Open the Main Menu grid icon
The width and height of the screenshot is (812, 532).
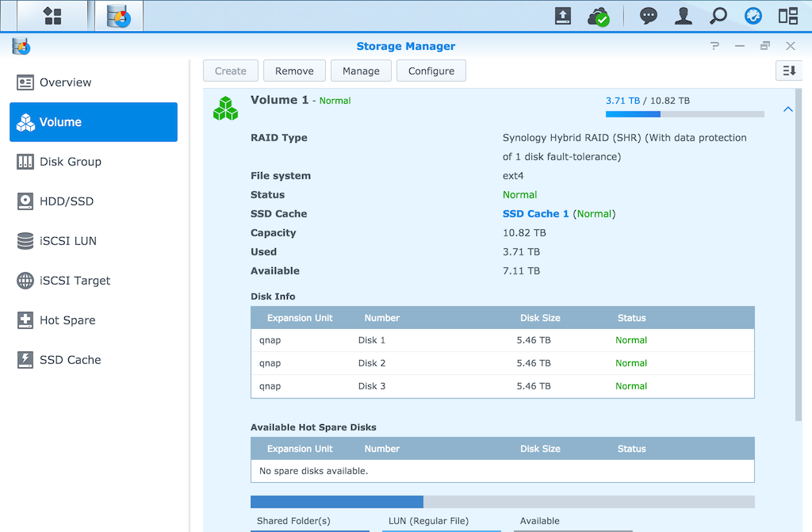[52, 16]
